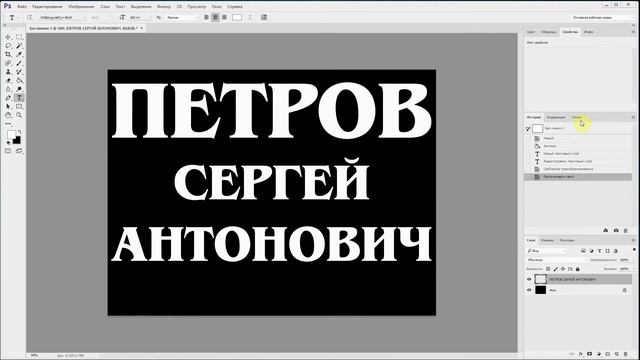Right align text
Viewport: 640px width, 360px height.
tap(224, 18)
